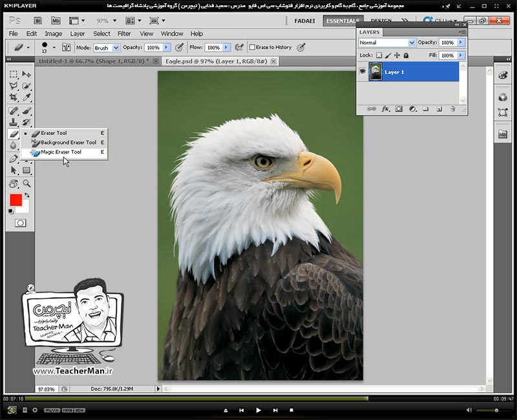Open the Window menu
This screenshot has height=420, width=517.
click(x=172, y=34)
